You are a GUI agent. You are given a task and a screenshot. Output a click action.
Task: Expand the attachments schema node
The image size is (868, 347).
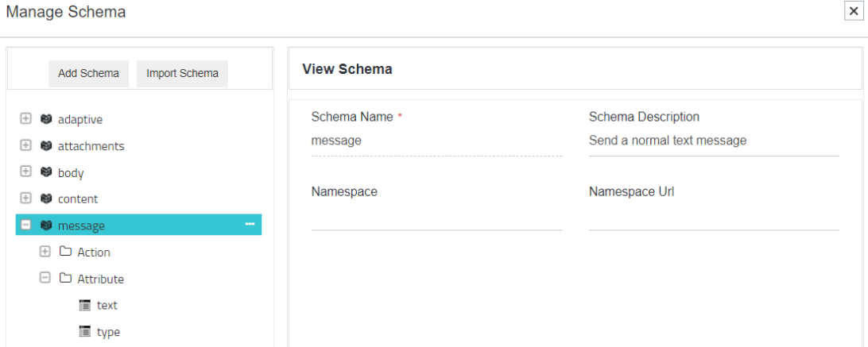point(25,146)
